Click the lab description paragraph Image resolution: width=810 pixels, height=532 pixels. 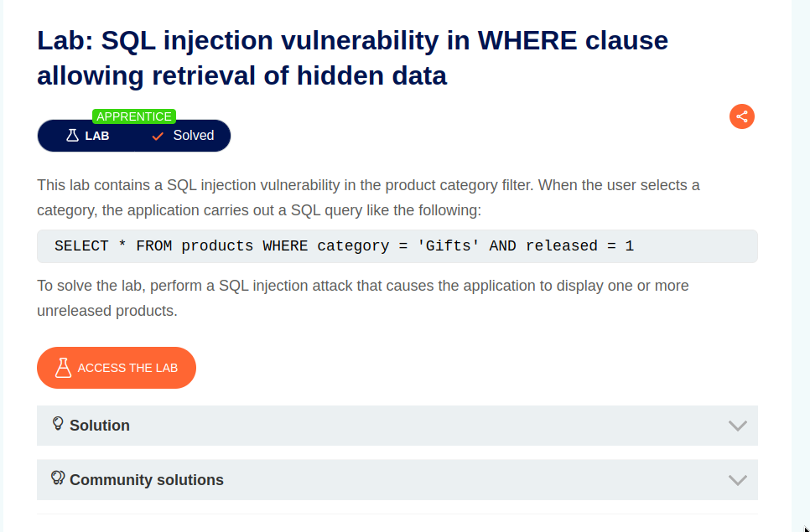click(x=368, y=198)
